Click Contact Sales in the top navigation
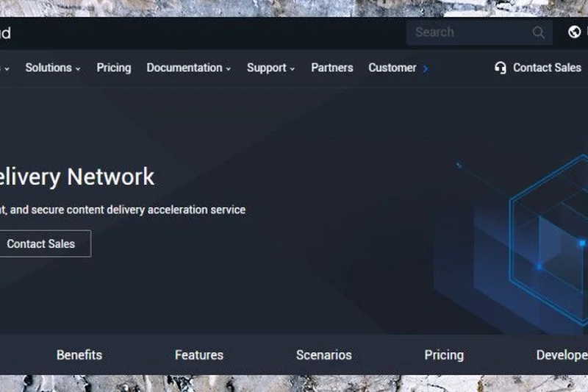 click(547, 68)
